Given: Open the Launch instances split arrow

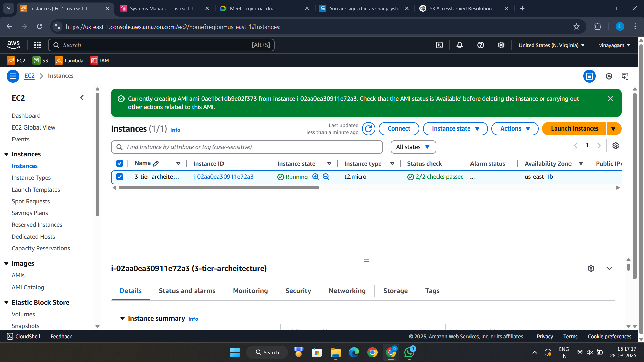Looking at the screenshot, I should point(613,129).
